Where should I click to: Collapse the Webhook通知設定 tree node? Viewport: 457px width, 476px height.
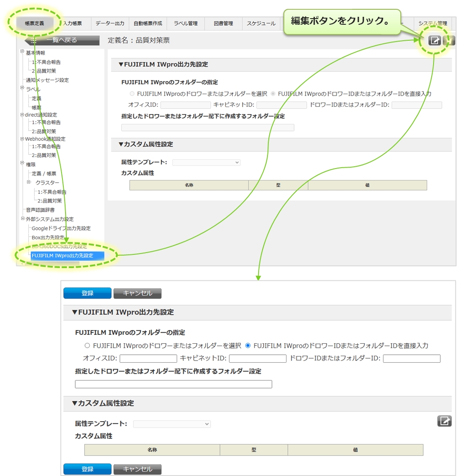pos(22,139)
